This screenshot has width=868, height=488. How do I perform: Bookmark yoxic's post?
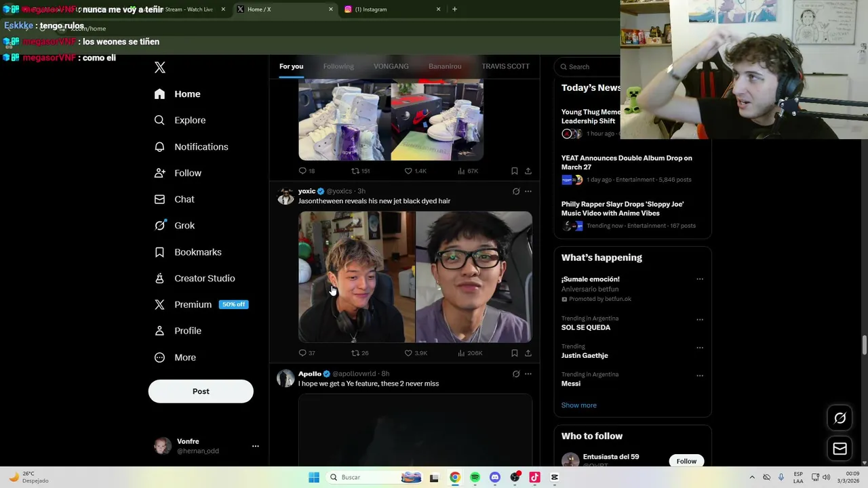coord(514,353)
